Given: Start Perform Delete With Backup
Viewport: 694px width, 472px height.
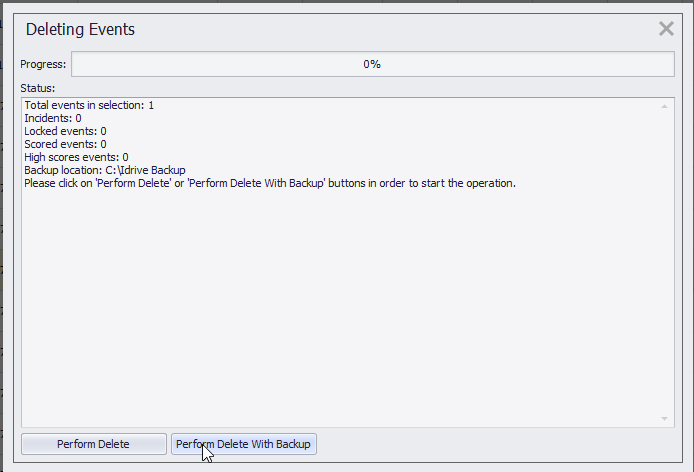Looking at the screenshot, I should tap(244, 444).
